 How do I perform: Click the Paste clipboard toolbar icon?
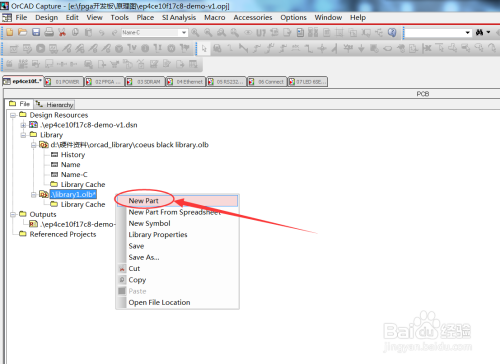tap(88, 32)
